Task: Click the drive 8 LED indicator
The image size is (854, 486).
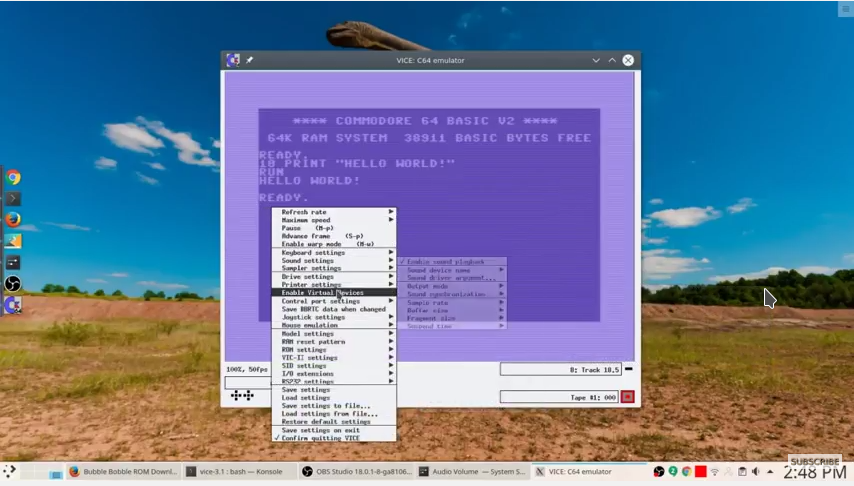Action: tap(629, 369)
